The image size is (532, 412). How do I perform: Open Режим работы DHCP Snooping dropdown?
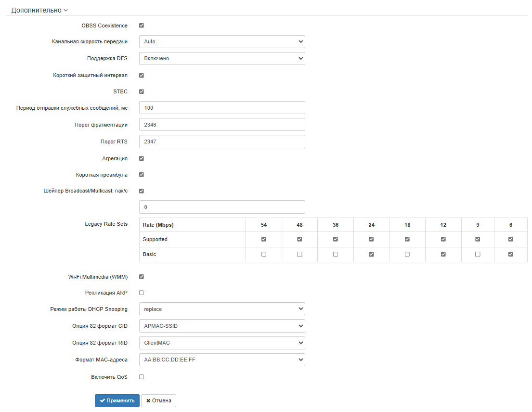click(222, 309)
